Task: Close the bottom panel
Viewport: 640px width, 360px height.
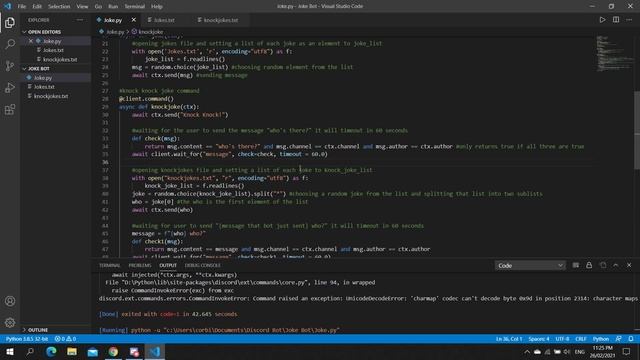Action: (x=629, y=265)
